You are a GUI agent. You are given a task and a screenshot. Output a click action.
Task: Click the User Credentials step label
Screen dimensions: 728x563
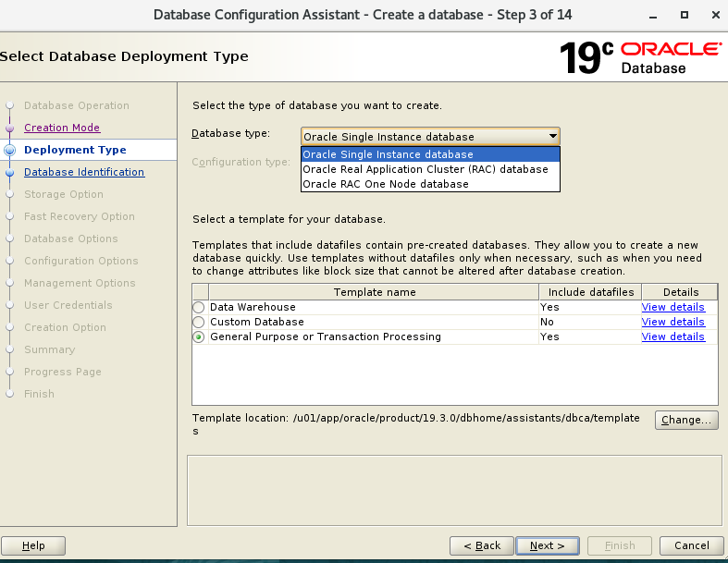coord(68,305)
